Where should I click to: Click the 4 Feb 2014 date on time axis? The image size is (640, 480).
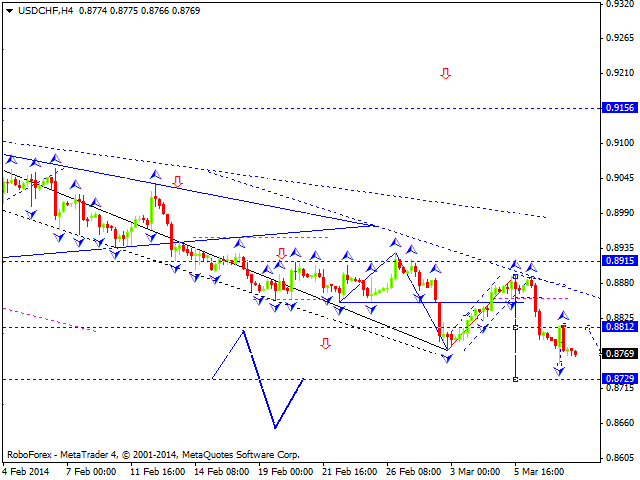coord(27,470)
